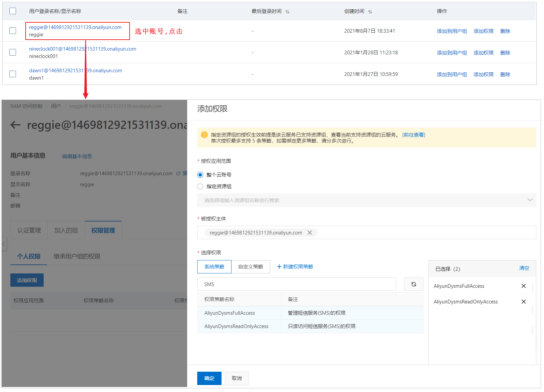544x392 pixels.
Task: Sort by last login time column
Action: [287, 12]
